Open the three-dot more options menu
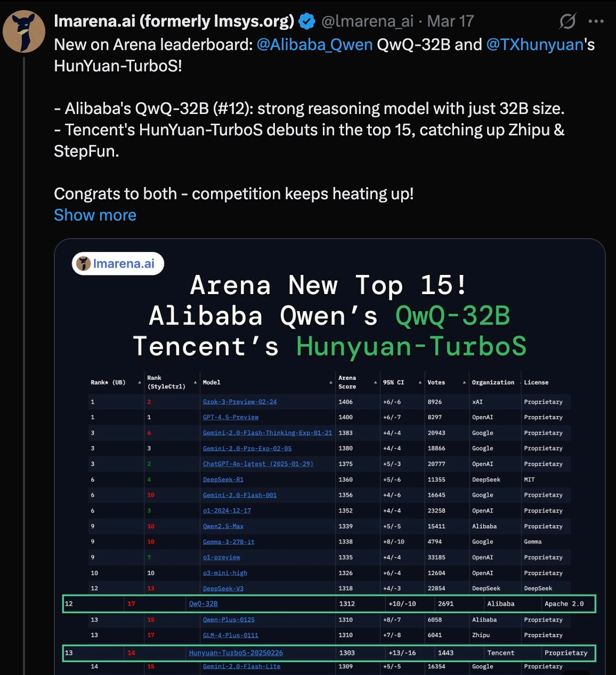The height and width of the screenshot is (675, 616). [x=596, y=21]
